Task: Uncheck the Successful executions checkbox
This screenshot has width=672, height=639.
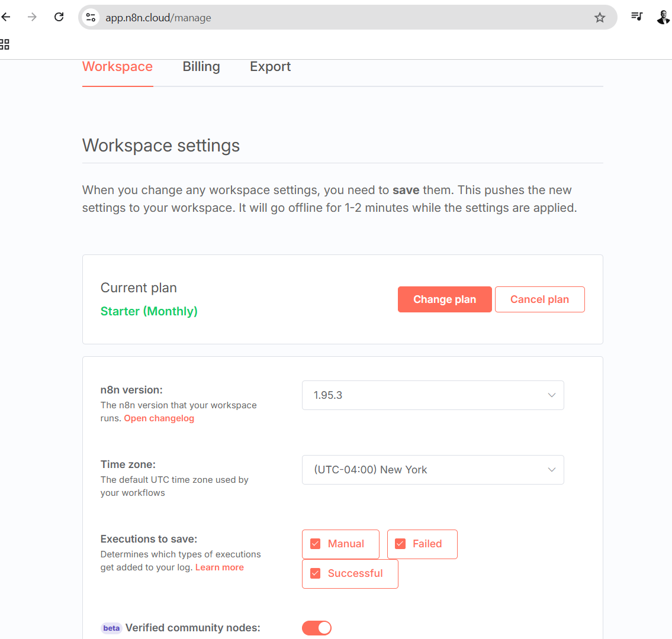Action: coord(316,573)
